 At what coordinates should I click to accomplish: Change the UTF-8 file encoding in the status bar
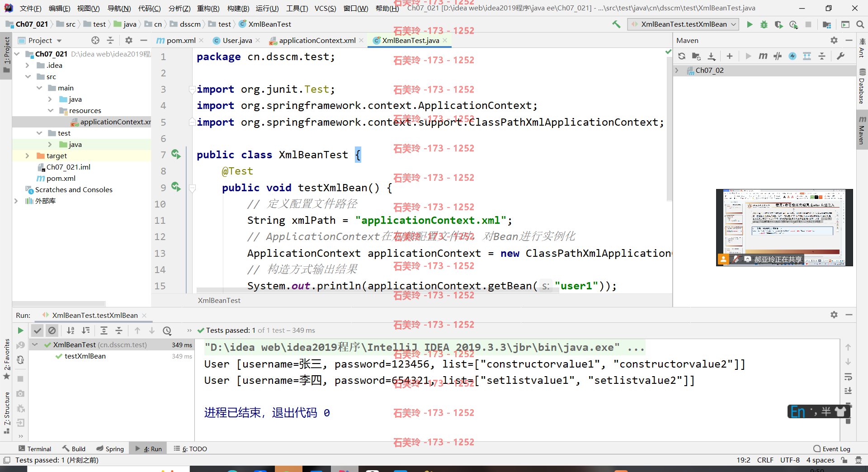(x=790, y=460)
